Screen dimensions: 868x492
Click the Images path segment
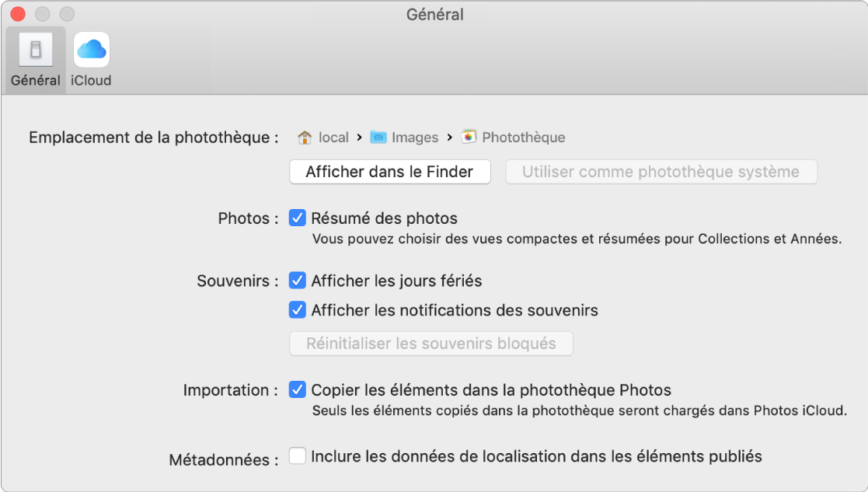pyautogui.click(x=415, y=138)
